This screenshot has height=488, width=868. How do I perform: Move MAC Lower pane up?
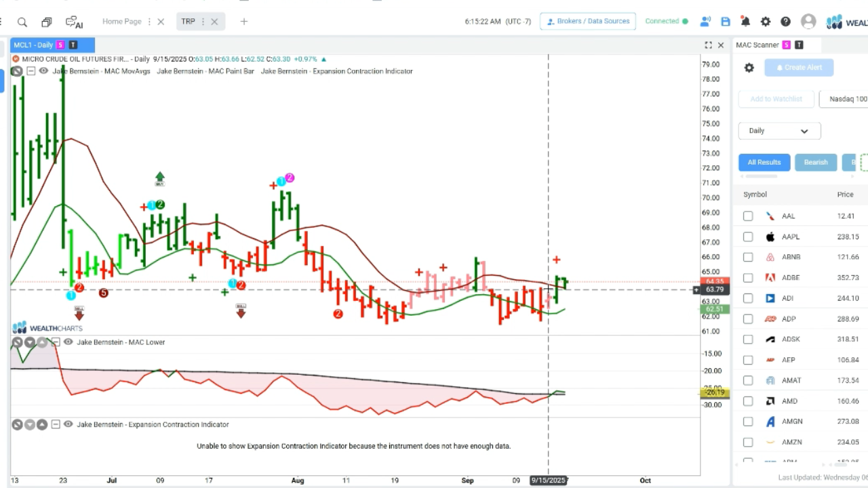tap(42, 342)
